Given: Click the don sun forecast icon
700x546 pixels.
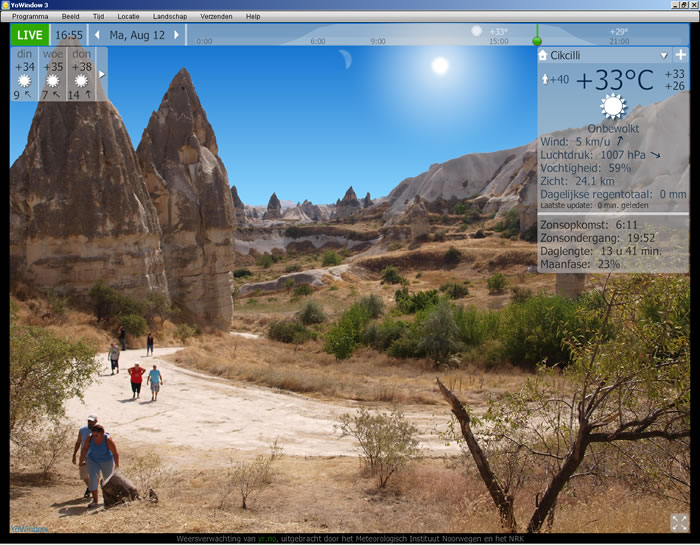Looking at the screenshot, I should 81,81.
